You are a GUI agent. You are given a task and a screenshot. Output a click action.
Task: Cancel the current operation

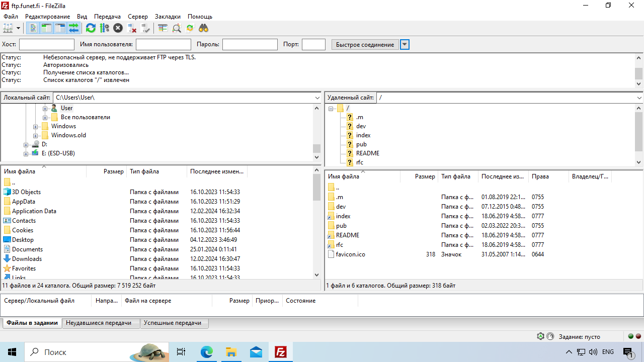[x=118, y=28]
